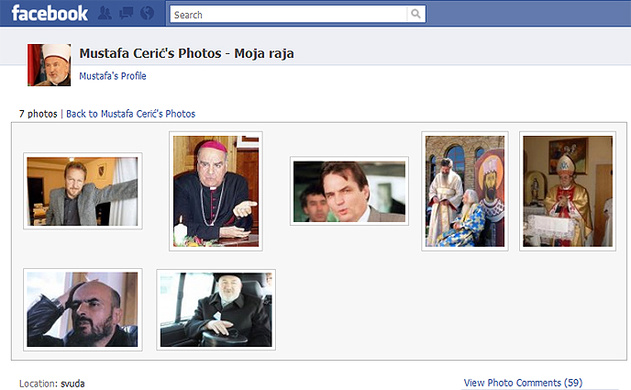
Task: Open Mustafa's Profile link
Action: (x=113, y=76)
